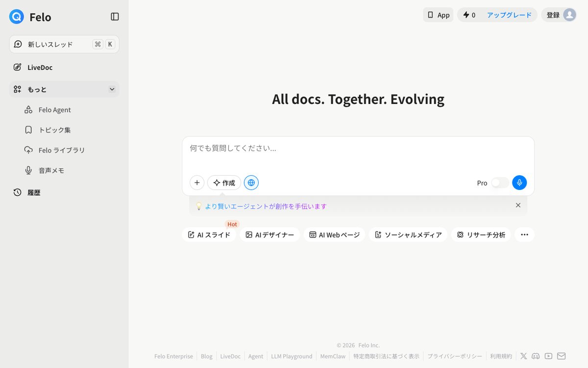Select the AI デザイナー chip
This screenshot has width=588, height=368.
[269, 235]
